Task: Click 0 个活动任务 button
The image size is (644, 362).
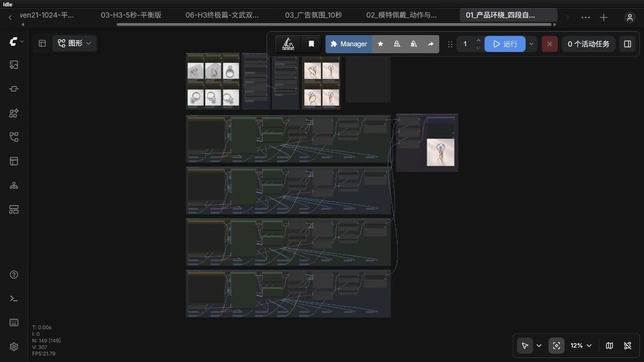Action: click(x=589, y=44)
